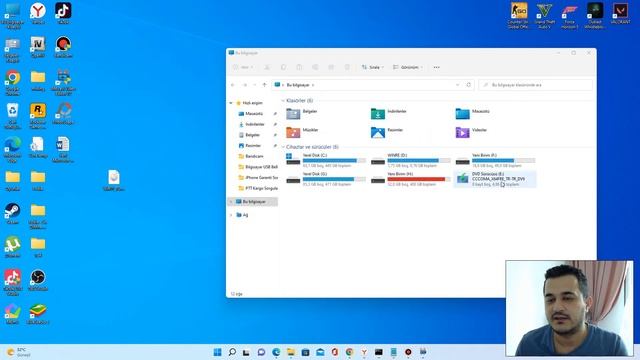Collapse the Hızlı erişim tree node

pos(231,103)
